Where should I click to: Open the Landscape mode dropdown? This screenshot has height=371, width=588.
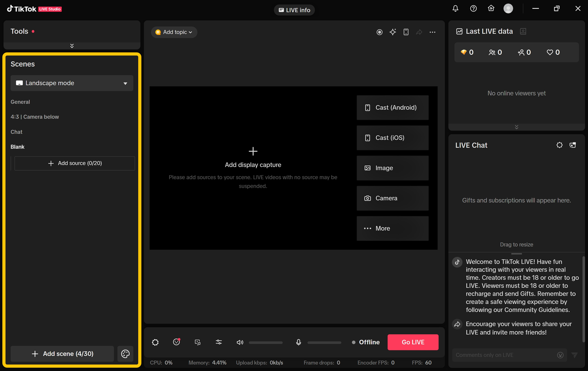72,83
